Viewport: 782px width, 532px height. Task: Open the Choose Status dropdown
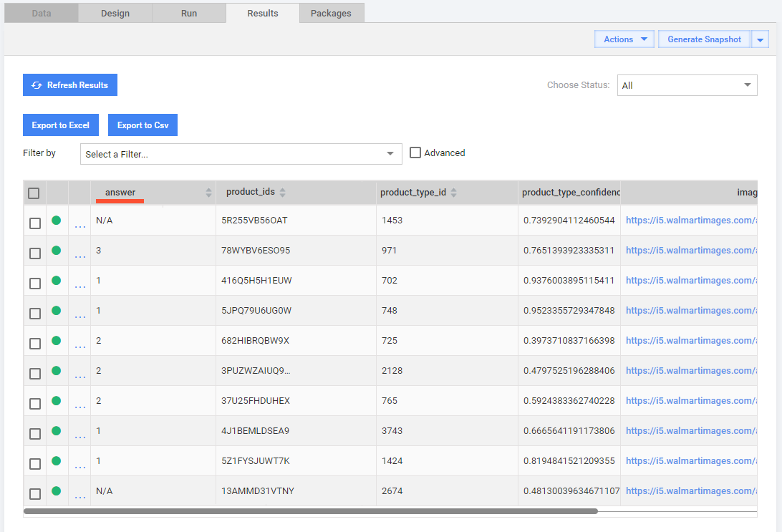(x=687, y=85)
